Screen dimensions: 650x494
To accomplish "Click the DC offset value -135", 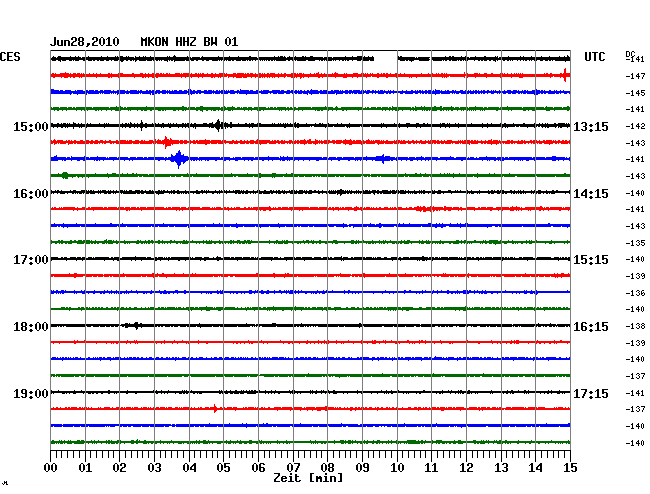I will (635, 243).
